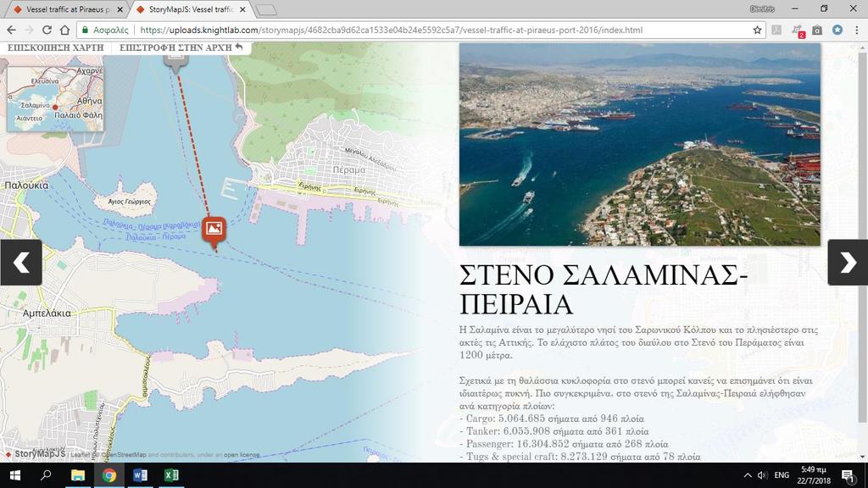Switch to the first Vessel traffic tab

(66, 9)
